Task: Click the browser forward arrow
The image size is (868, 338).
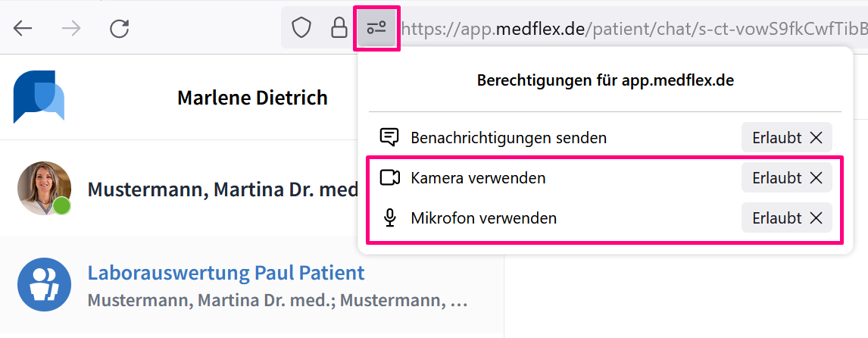Action: [x=71, y=28]
